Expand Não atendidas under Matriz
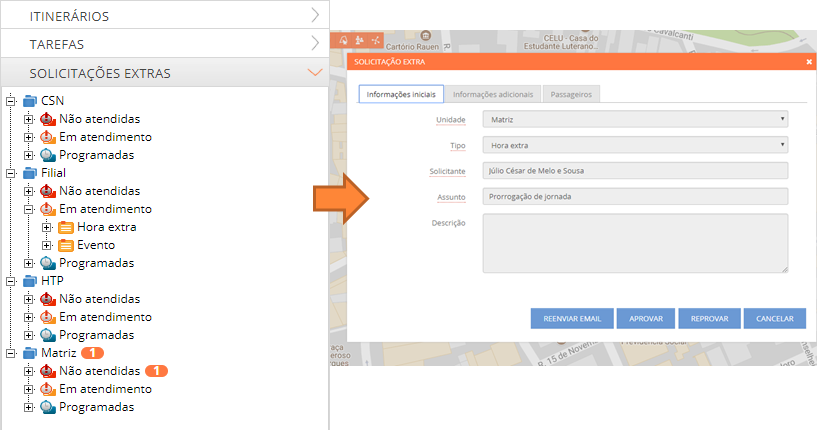 pos(29,371)
